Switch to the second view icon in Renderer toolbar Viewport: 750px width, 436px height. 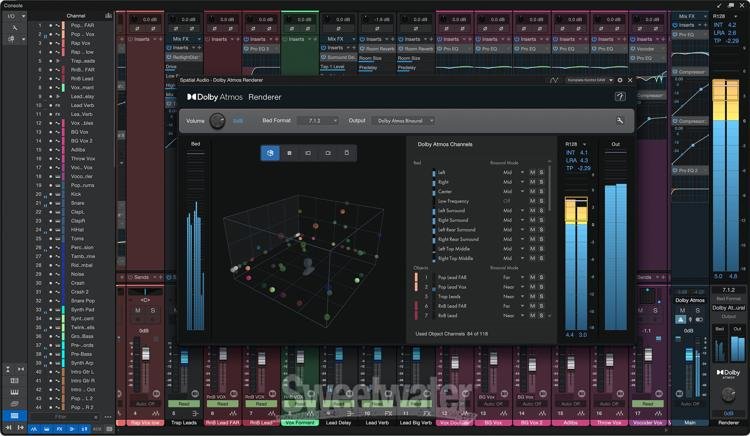point(289,153)
